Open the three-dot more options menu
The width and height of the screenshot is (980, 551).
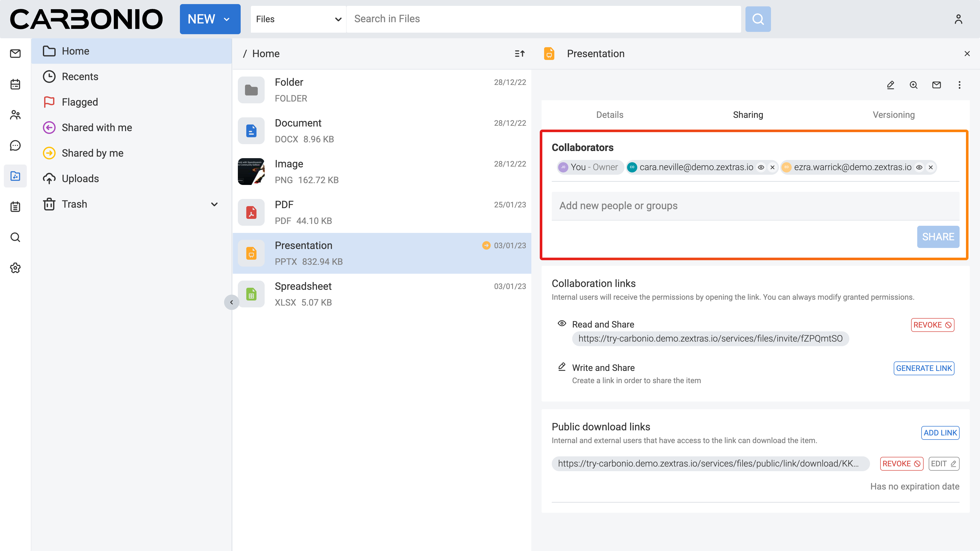pyautogui.click(x=959, y=85)
